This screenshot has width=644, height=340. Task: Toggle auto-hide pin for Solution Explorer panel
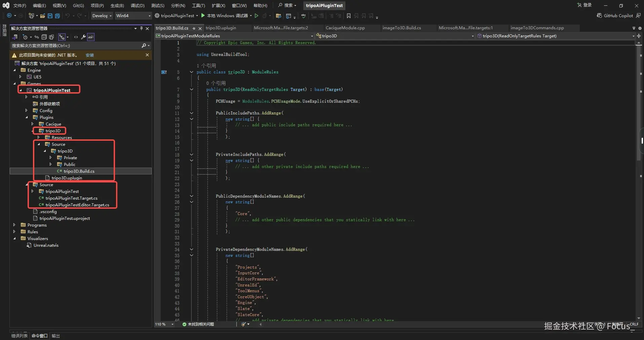pyautogui.click(x=141, y=29)
